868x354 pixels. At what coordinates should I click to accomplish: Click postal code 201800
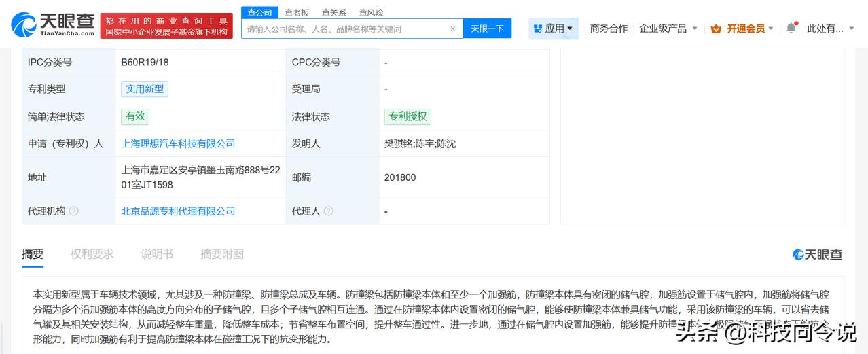point(400,177)
